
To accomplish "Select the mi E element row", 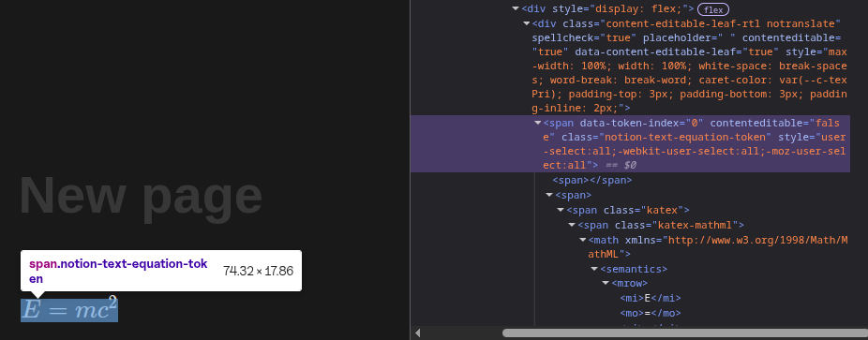I will click(650, 299).
